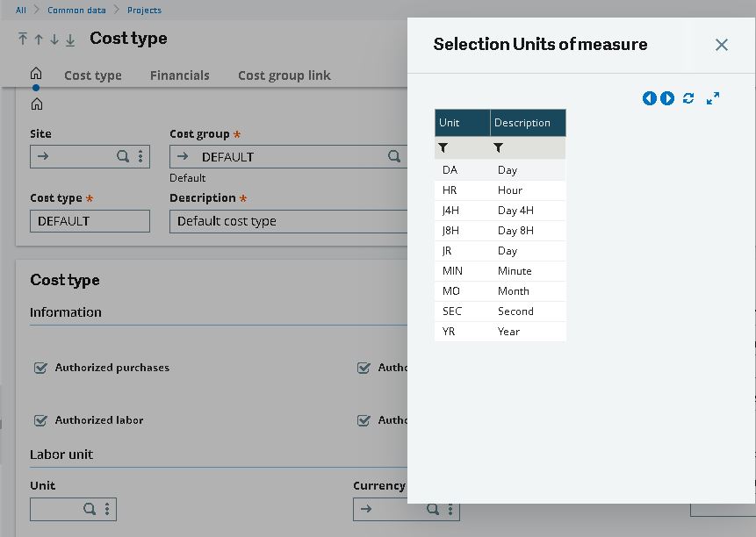Close Selection Units of measure panel
The image size is (756, 537).
click(721, 45)
